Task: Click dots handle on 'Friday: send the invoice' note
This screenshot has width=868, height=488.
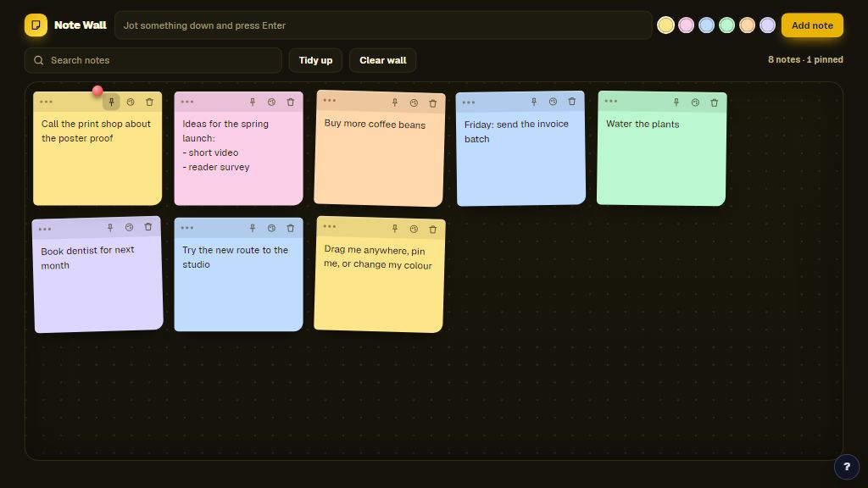Action: pyautogui.click(x=468, y=103)
